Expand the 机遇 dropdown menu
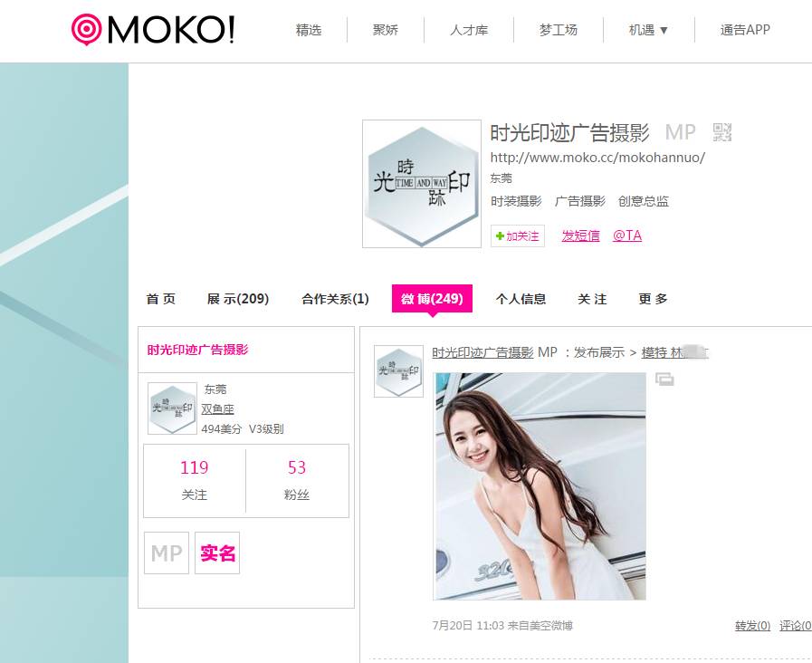Viewport: 812px width, 663px height. click(x=648, y=30)
